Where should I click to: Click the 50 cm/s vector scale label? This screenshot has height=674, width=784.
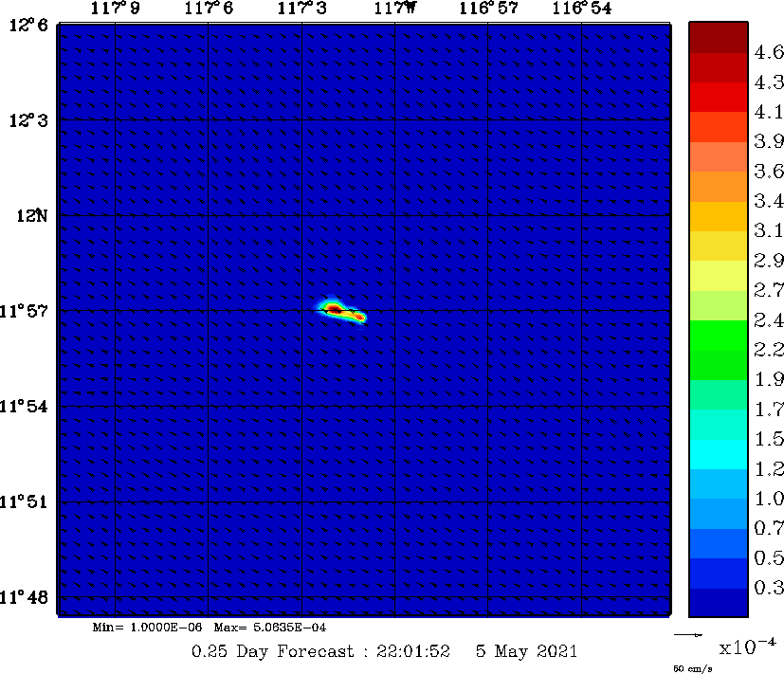tap(692, 669)
